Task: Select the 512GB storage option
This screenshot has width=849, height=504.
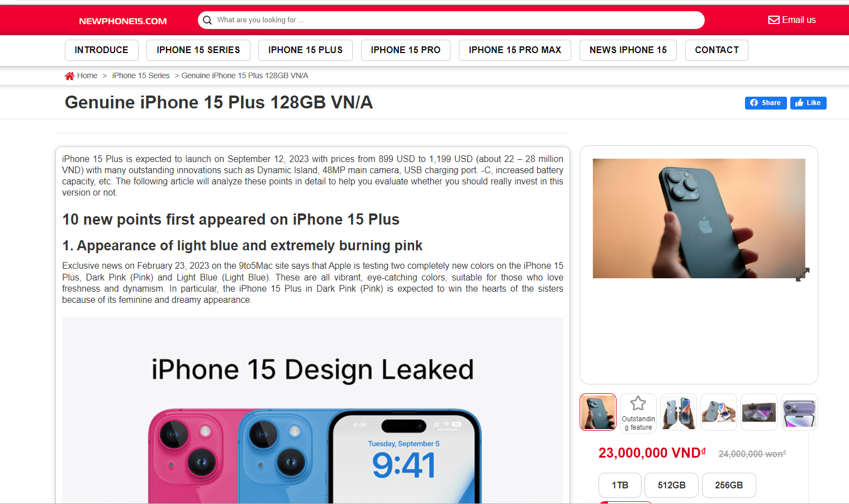Action: point(671,485)
